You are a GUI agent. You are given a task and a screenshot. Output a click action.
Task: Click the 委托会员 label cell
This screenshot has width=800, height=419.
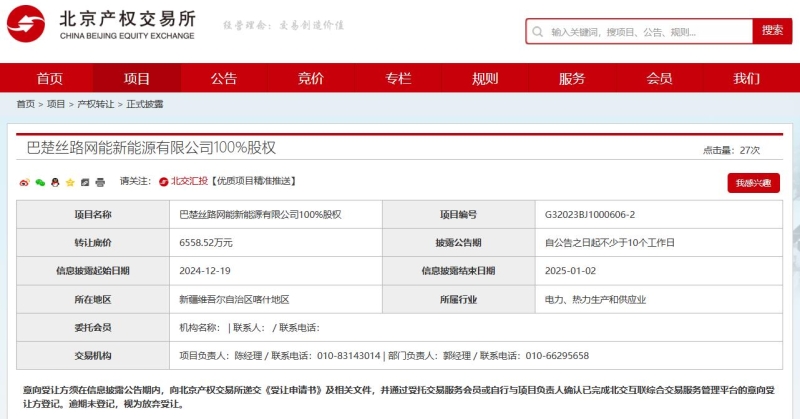click(x=93, y=327)
